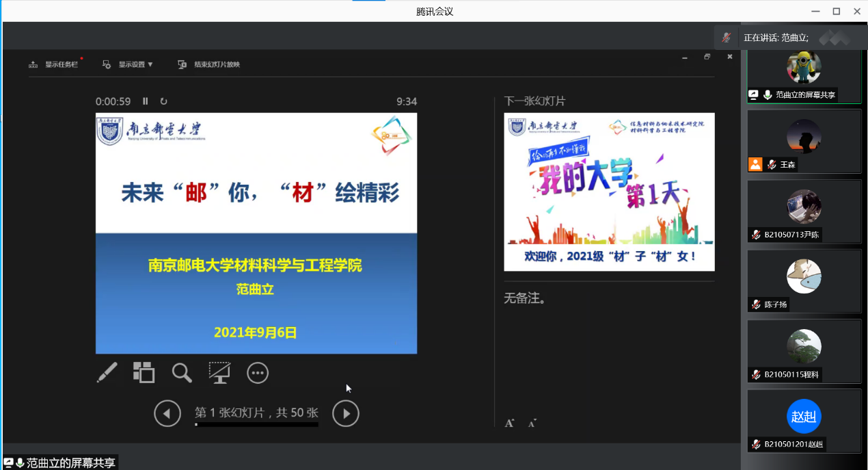Image resolution: width=868 pixels, height=470 pixels.
Task: Click the next slide preview thumbnail
Action: point(609,192)
